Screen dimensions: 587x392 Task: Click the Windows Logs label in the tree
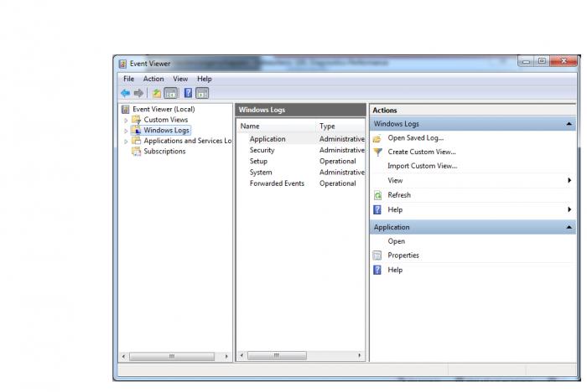[x=166, y=130]
